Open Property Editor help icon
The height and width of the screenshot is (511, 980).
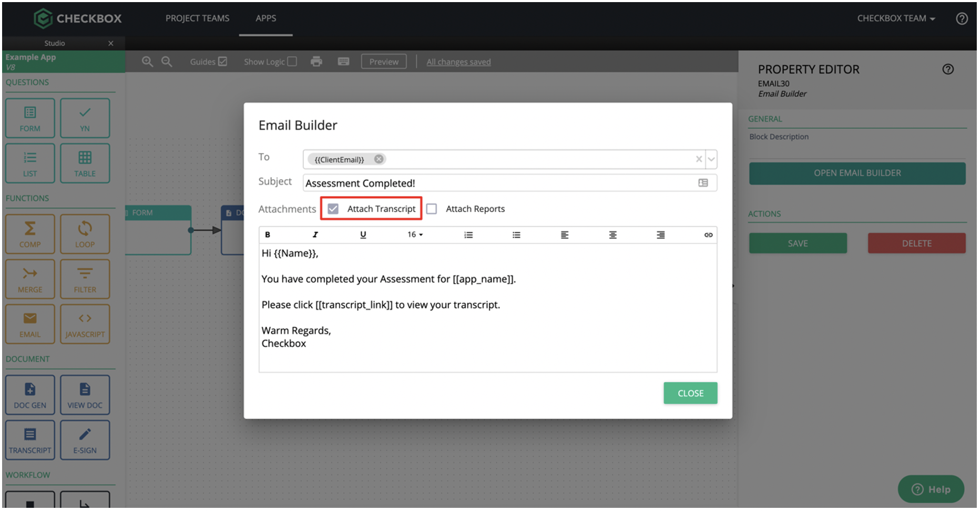tap(948, 69)
